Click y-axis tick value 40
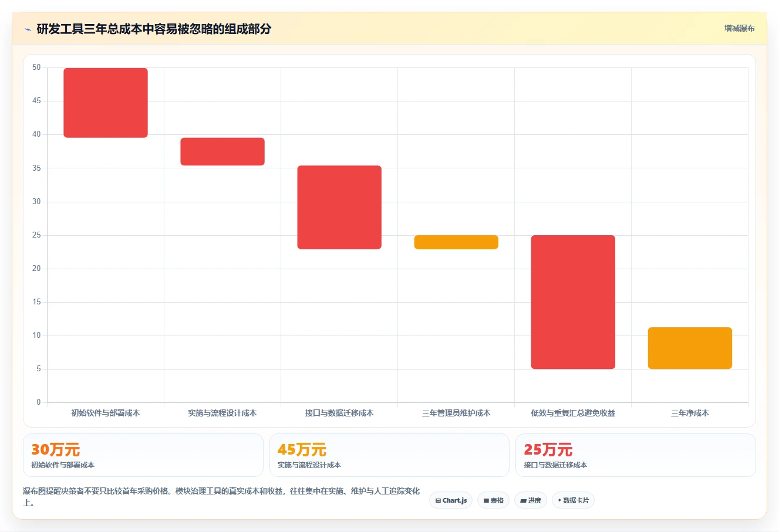779x532 pixels. [x=36, y=134]
